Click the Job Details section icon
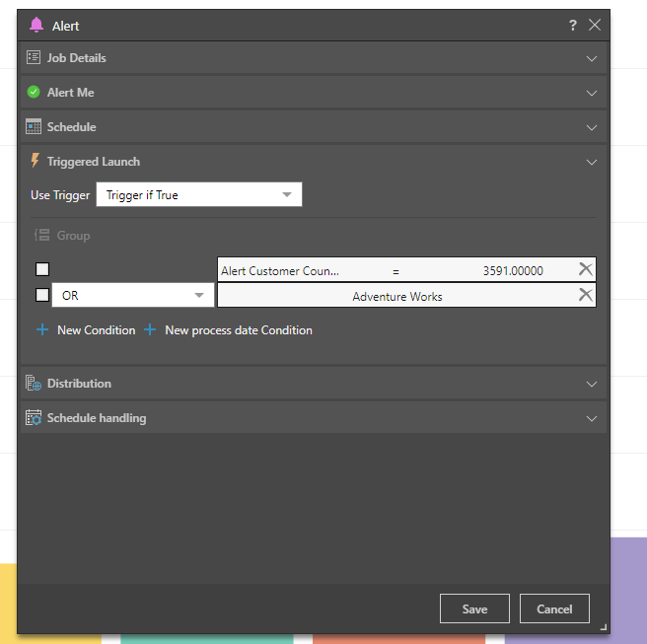 pyautogui.click(x=34, y=58)
